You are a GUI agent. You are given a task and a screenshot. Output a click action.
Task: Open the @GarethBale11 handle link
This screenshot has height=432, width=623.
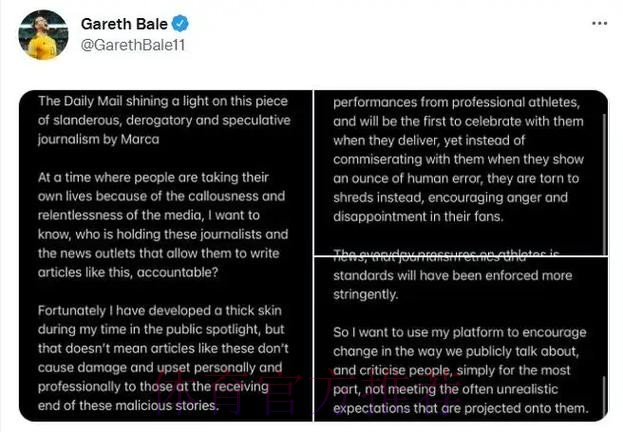tap(132, 45)
